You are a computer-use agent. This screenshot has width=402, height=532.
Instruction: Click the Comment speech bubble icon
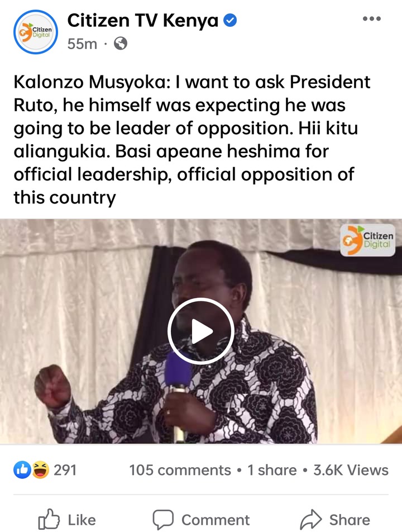coord(163,520)
